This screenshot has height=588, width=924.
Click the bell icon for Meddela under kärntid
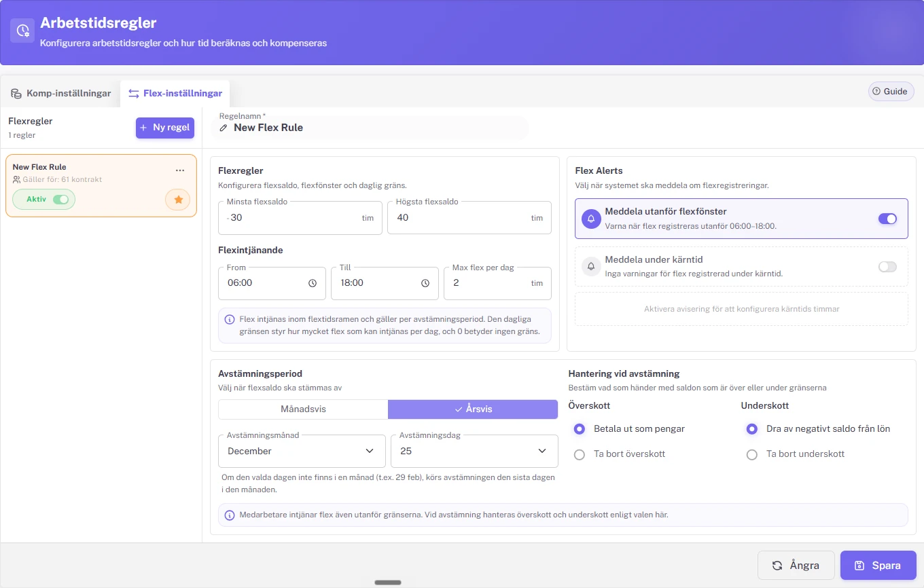(x=591, y=267)
